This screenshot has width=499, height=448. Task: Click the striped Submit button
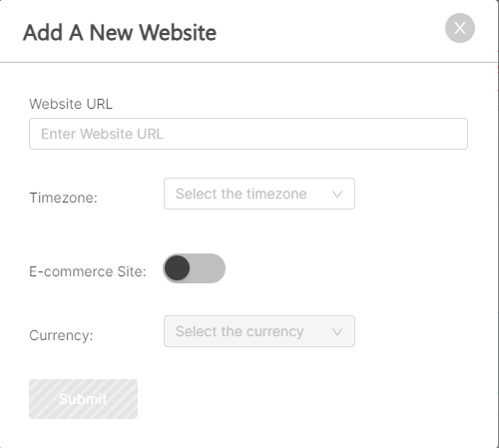pos(83,399)
